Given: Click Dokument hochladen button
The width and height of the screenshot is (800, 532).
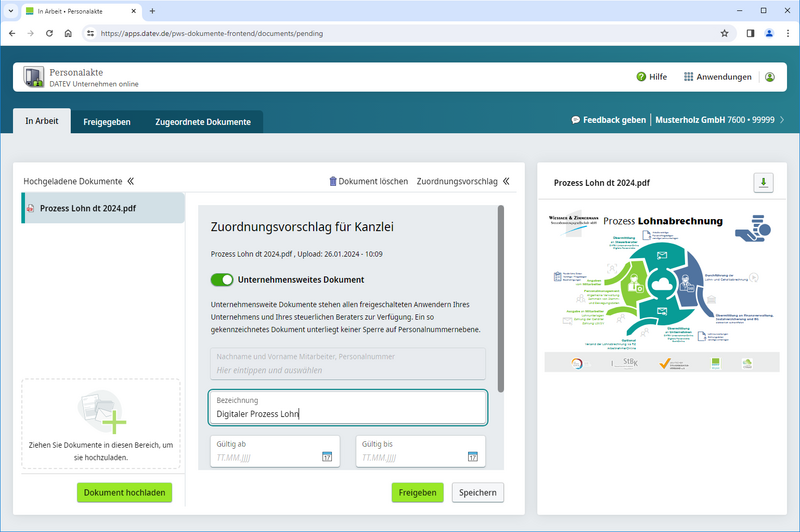Looking at the screenshot, I should 124,493.
